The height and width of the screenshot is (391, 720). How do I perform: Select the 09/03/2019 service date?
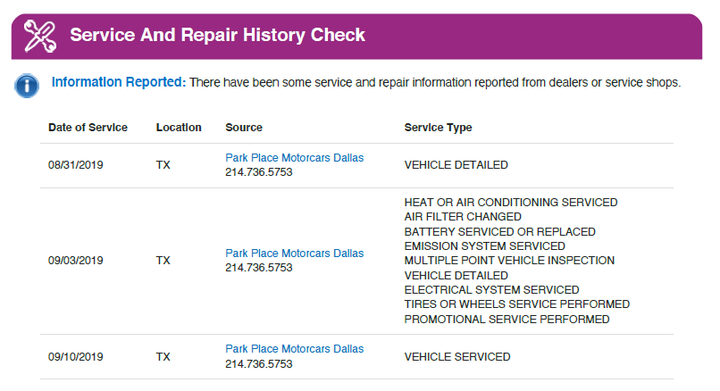coord(76,261)
